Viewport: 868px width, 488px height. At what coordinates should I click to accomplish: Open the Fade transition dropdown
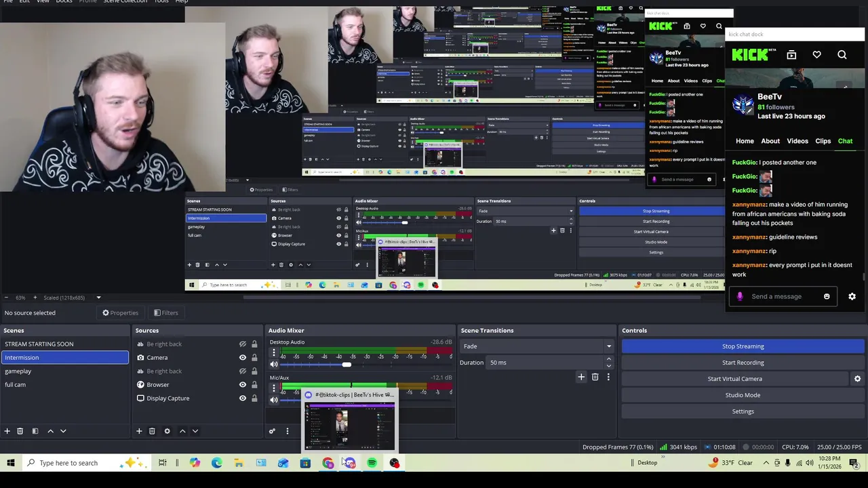coord(536,346)
